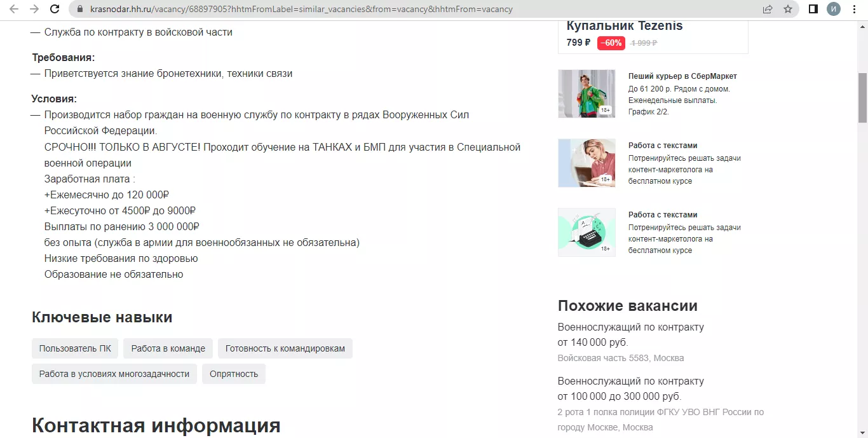The image size is (868, 438).
Task: Open the user profile avatar
Action: coord(833,9)
